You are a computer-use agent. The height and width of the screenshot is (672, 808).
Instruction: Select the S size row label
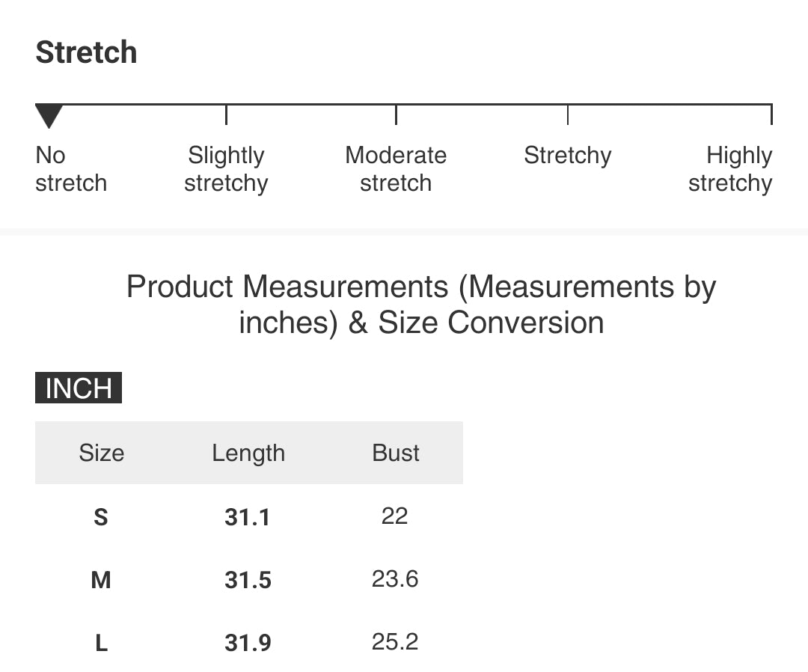coord(101,517)
